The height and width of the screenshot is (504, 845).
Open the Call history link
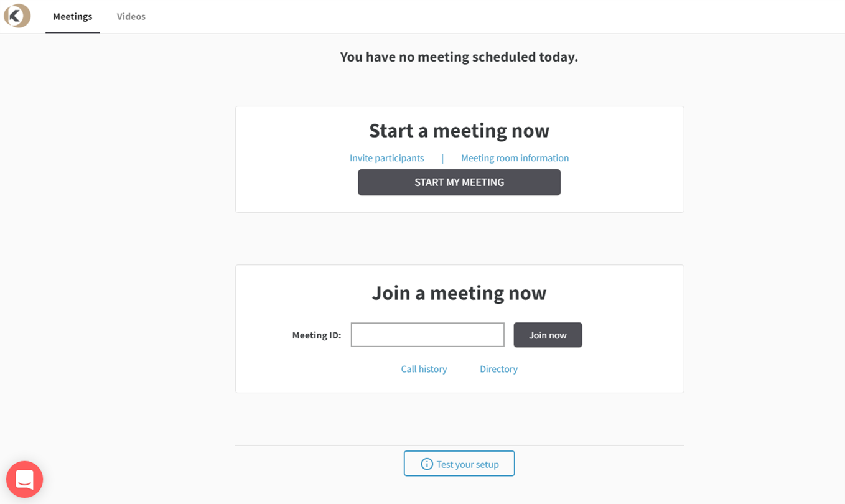[424, 369]
